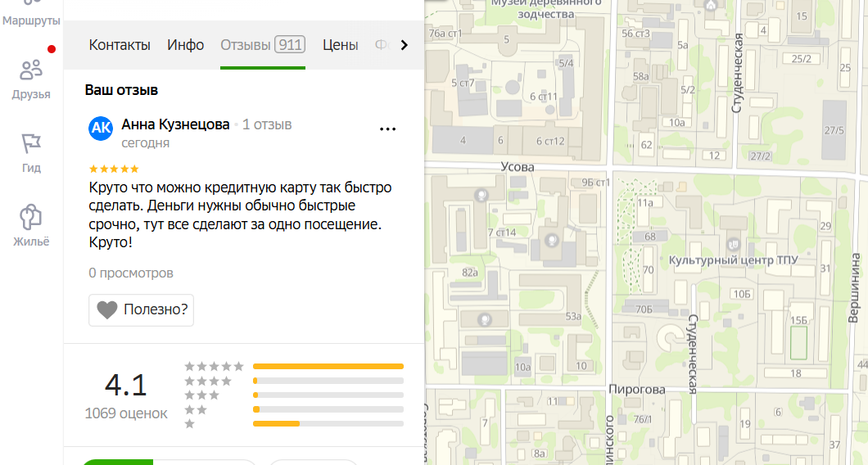Click the Усова street label on map
868x465 pixels.
click(x=518, y=167)
